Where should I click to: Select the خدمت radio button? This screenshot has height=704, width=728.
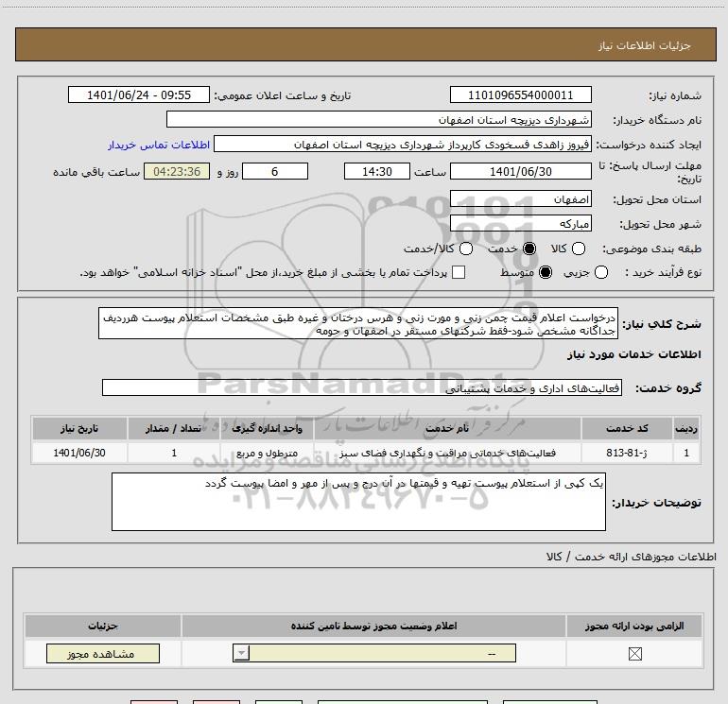529,249
